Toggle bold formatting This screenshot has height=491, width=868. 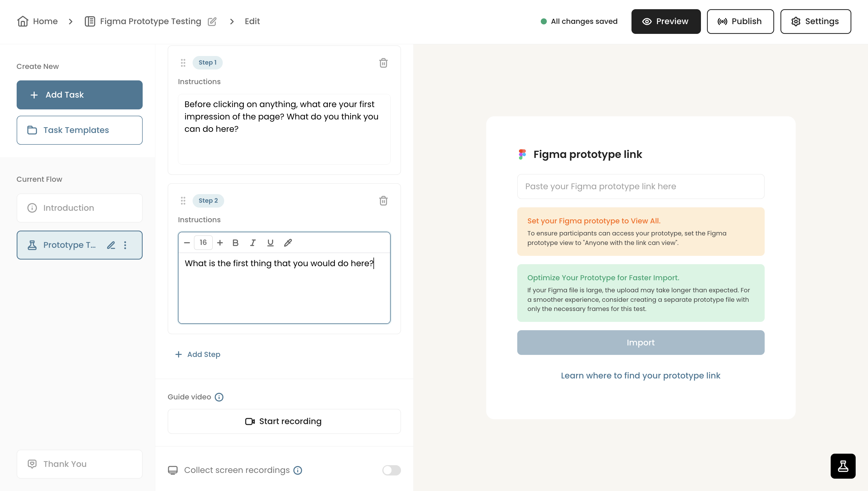pos(235,243)
